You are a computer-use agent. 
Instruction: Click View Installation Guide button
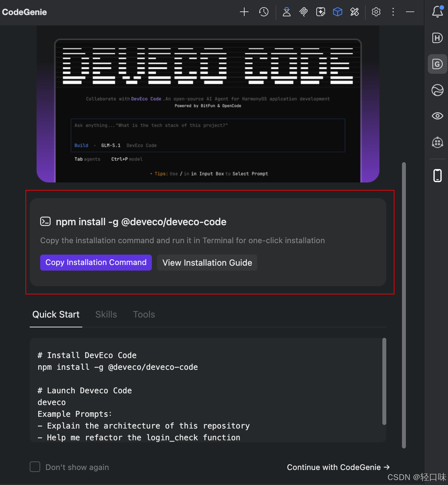(207, 262)
